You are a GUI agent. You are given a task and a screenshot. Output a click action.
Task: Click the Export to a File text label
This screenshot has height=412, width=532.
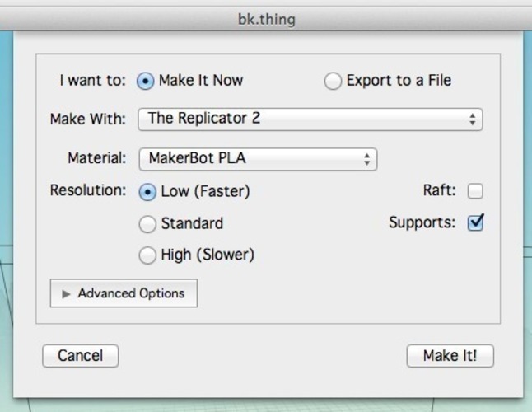click(x=399, y=81)
